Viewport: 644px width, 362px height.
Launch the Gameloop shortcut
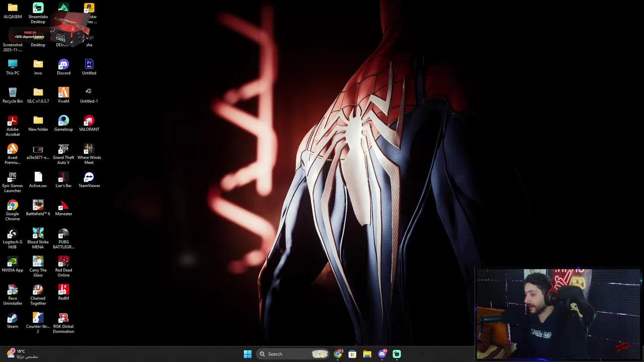tap(63, 124)
